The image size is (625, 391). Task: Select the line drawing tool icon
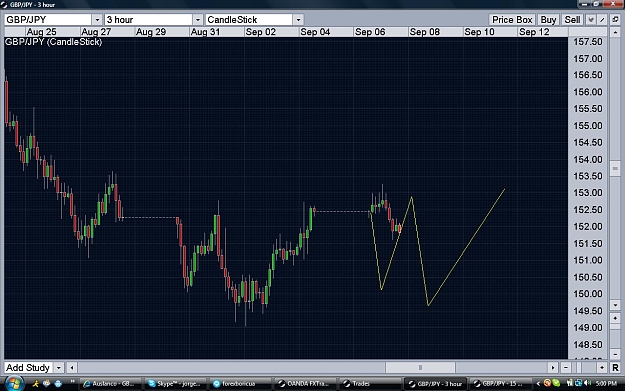[x=602, y=20]
